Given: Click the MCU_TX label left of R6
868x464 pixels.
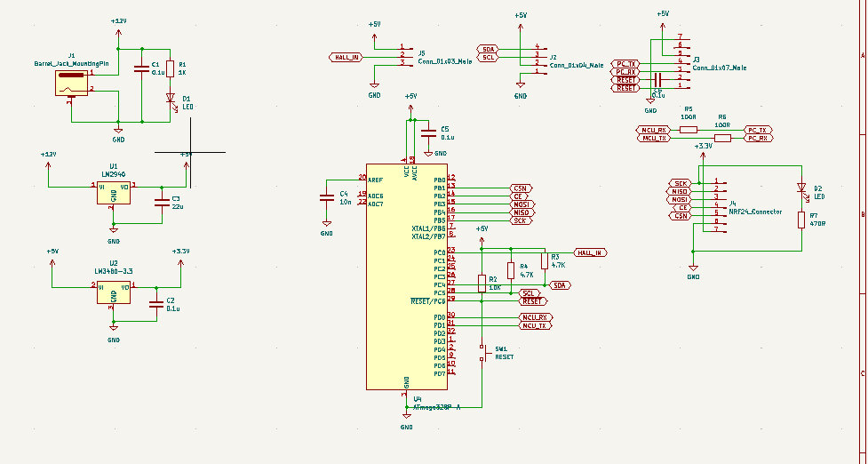Looking at the screenshot, I should [654, 138].
